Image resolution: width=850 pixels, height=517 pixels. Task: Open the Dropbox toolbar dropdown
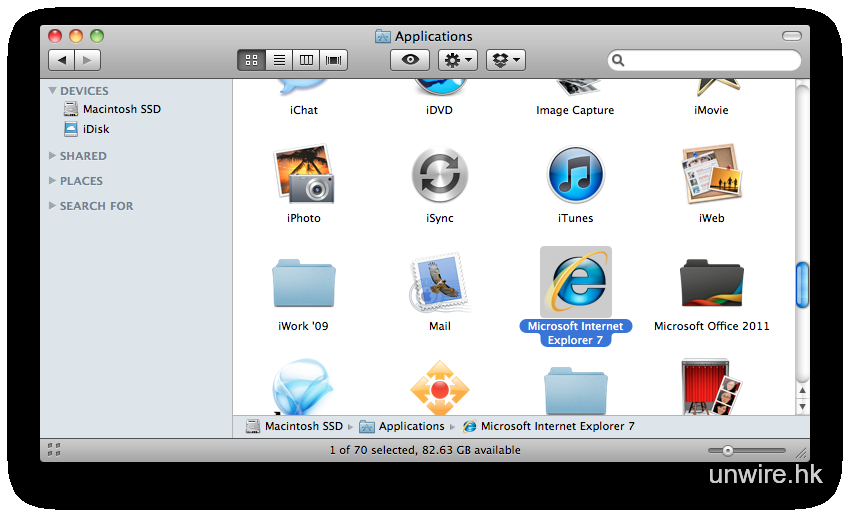click(505, 60)
